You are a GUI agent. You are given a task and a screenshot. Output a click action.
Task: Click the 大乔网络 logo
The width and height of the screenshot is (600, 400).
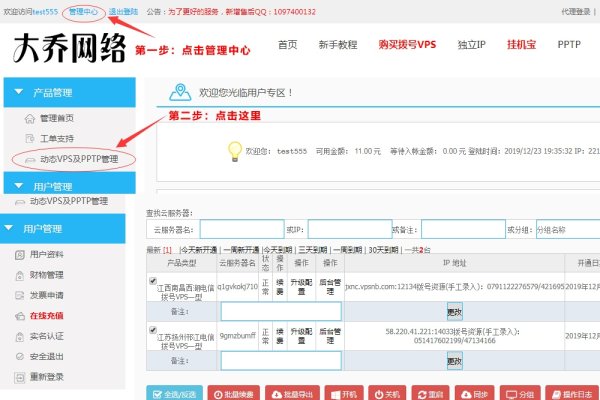pyautogui.click(x=69, y=48)
